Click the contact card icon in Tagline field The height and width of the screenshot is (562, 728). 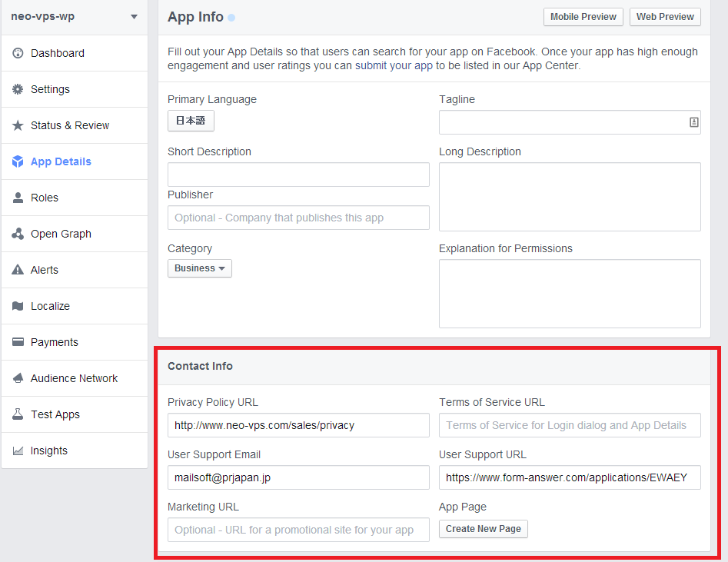coord(693,122)
